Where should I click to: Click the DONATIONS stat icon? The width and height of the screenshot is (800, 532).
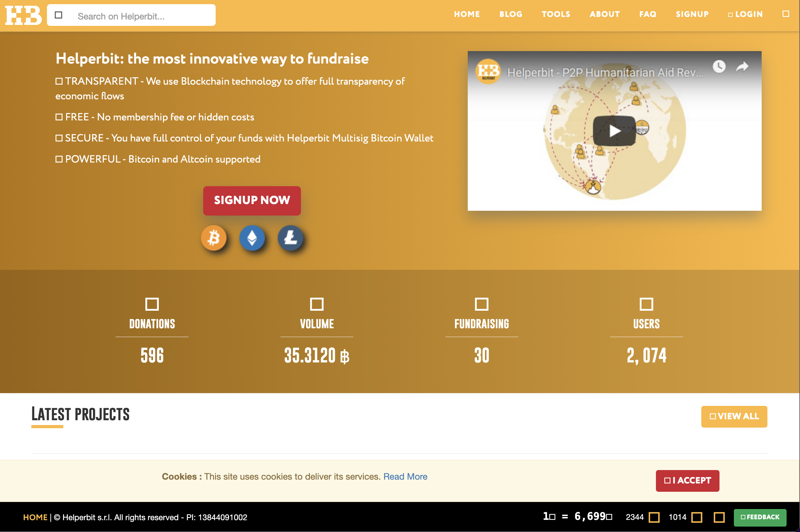[x=152, y=304]
